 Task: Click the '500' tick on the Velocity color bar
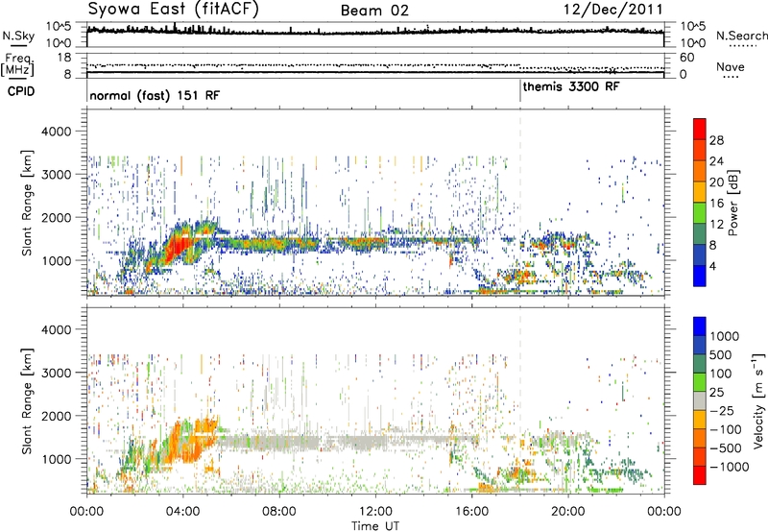(721, 355)
